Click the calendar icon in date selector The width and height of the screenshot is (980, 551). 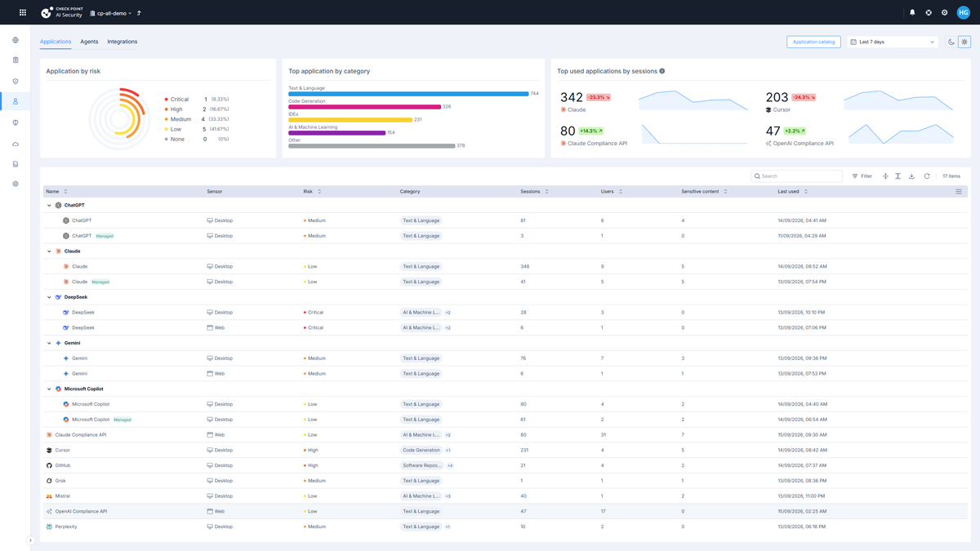853,42
